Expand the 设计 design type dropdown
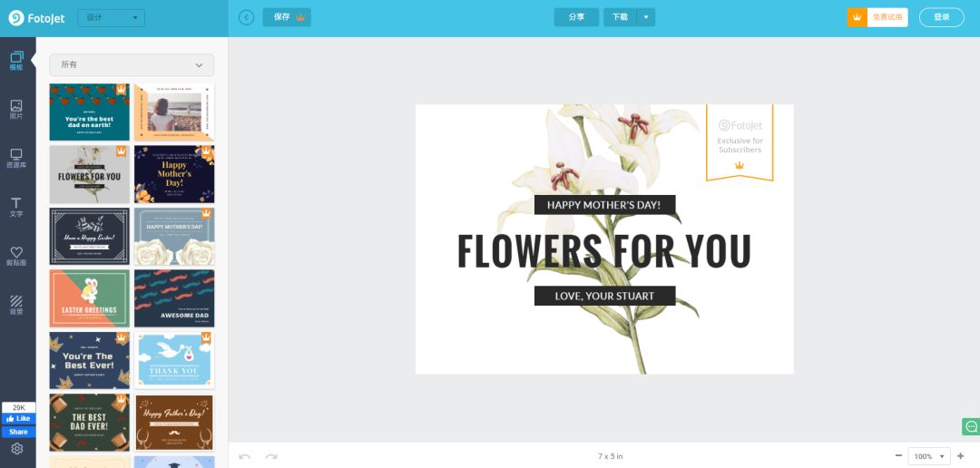Screen dimensions: 980x468 tap(111, 17)
